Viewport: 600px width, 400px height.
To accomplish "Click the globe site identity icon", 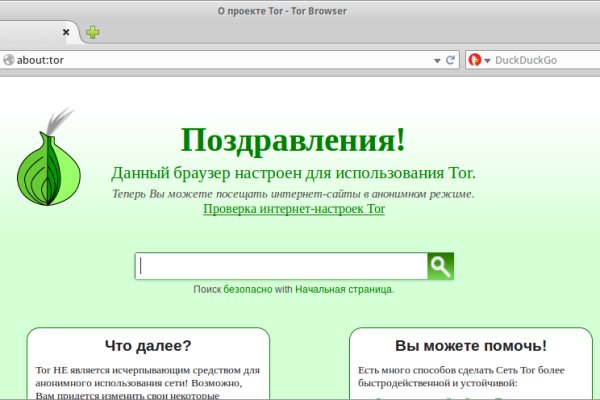I will tap(9, 60).
